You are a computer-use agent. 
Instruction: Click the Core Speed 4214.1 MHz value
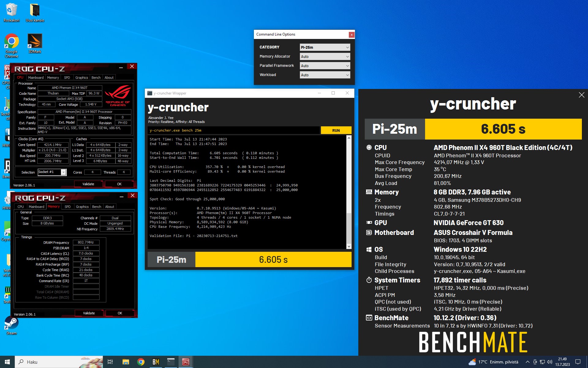point(53,145)
